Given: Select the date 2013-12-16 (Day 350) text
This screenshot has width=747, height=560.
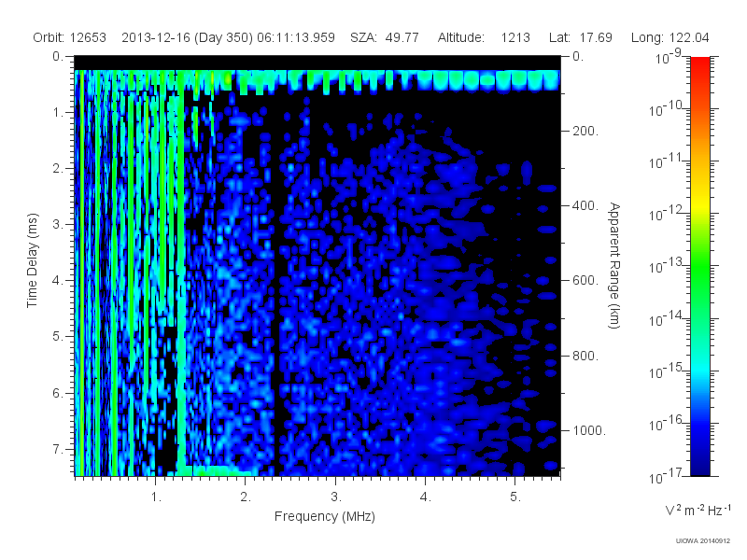Looking at the screenshot, I should [x=188, y=37].
